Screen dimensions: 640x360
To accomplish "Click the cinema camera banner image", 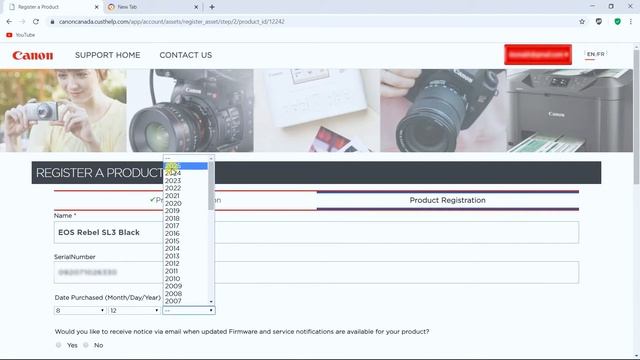I will pos(190,111).
